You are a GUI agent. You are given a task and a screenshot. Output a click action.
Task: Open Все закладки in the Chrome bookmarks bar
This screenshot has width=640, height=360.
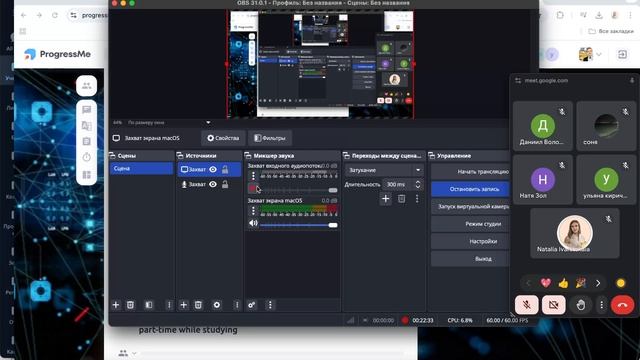(611, 31)
